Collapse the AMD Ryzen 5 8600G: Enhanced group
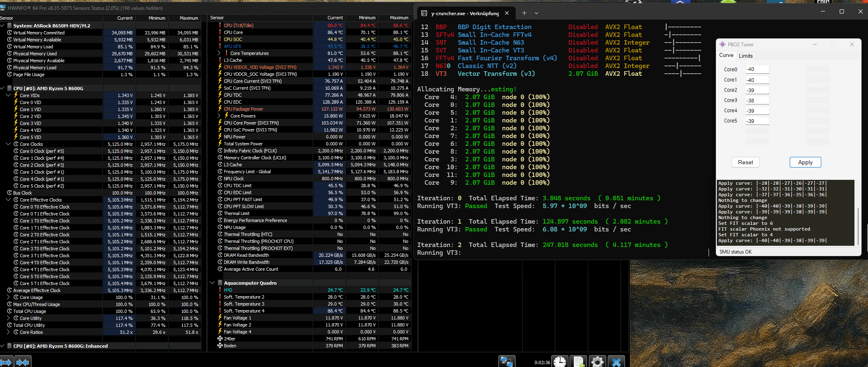 2,346
